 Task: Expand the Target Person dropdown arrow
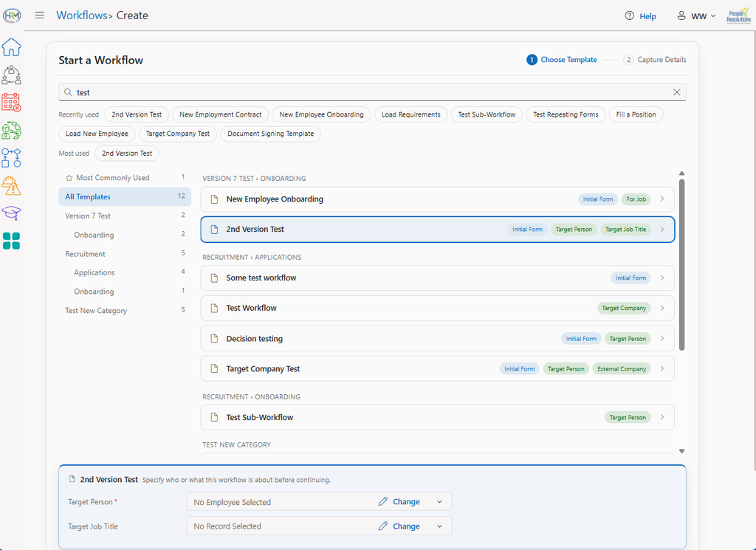click(439, 502)
